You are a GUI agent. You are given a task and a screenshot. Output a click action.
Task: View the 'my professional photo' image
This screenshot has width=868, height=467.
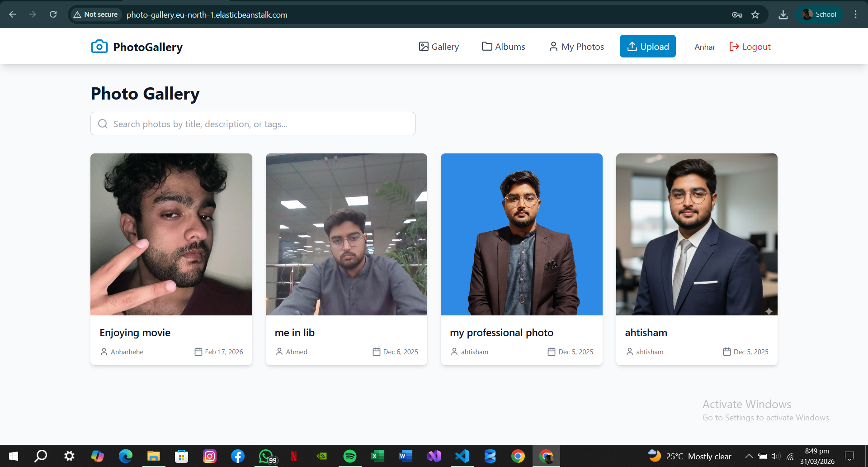tap(521, 234)
